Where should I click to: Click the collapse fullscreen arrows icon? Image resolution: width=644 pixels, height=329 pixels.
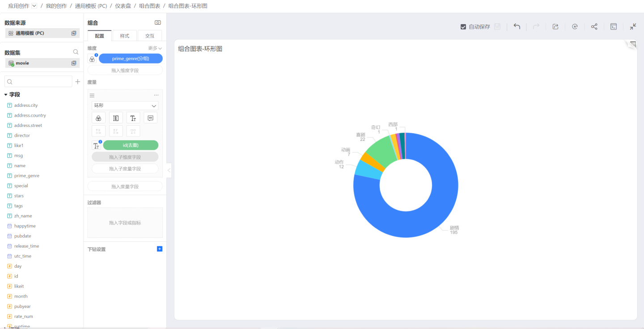click(x=633, y=26)
